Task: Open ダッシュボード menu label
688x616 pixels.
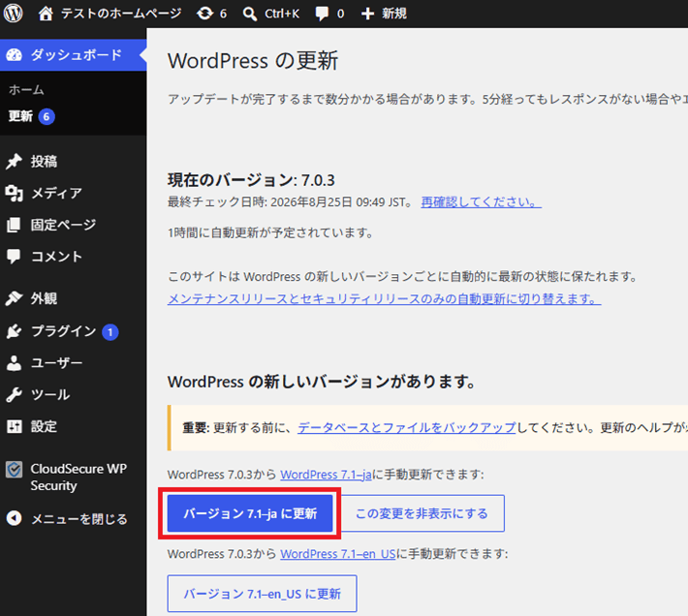Action: click(x=77, y=55)
